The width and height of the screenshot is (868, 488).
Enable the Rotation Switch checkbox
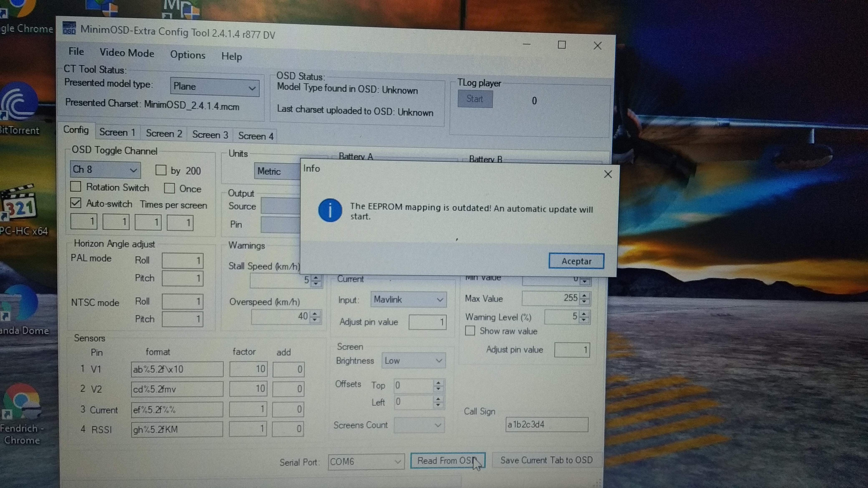76,187
